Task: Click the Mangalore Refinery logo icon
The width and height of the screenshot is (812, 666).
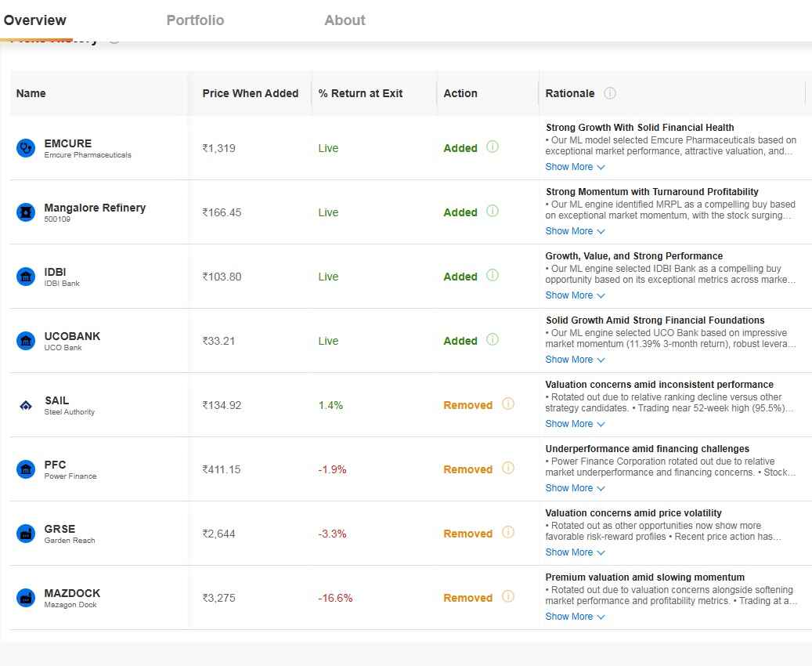Action: pyautogui.click(x=27, y=212)
